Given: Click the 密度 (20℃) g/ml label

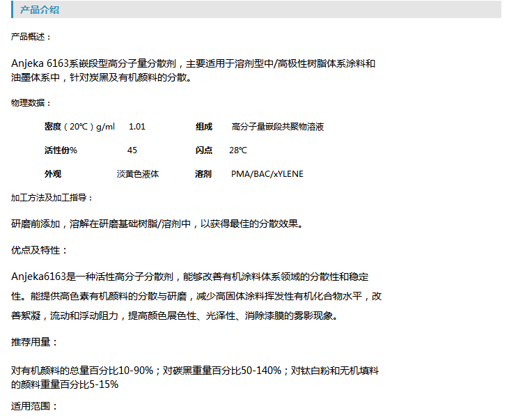Looking at the screenshot, I should 79,127.
